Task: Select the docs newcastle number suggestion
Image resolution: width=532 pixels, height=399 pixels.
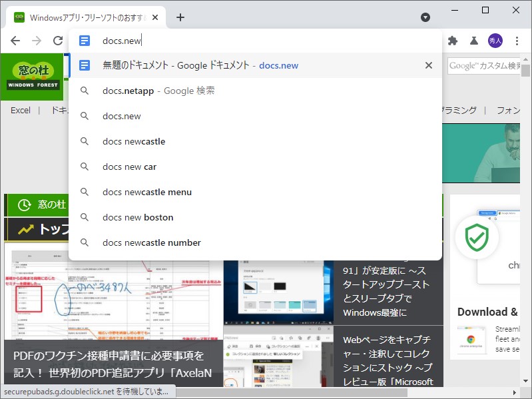Action: pos(255,242)
